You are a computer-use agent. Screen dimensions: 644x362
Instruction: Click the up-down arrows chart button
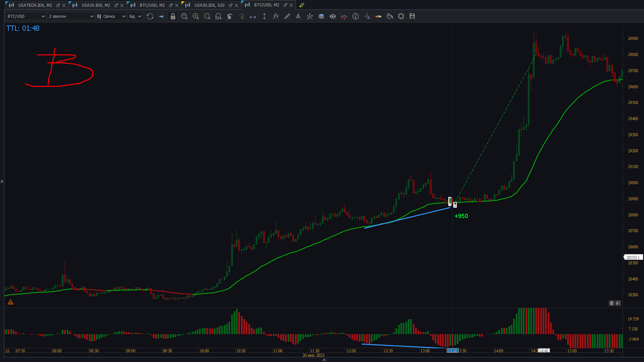click(612, 303)
